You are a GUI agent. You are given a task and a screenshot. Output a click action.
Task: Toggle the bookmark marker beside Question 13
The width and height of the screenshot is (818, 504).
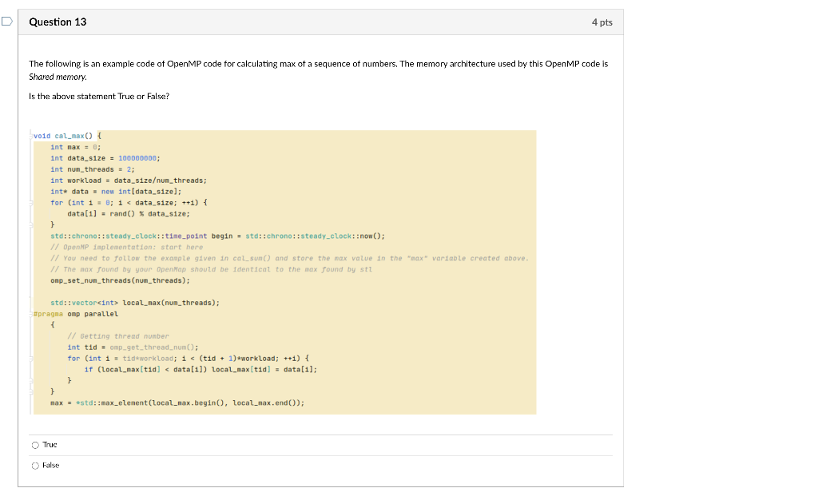click(x=6, y=22)
